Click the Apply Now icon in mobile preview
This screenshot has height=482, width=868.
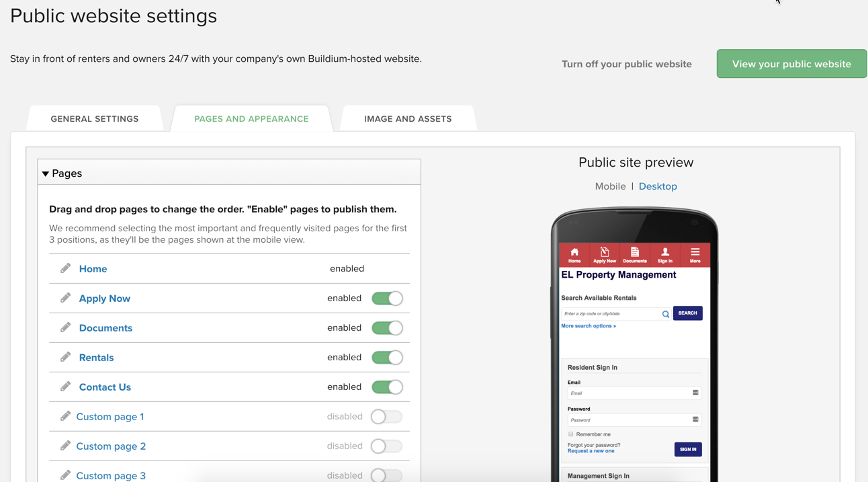click(604, 254)
